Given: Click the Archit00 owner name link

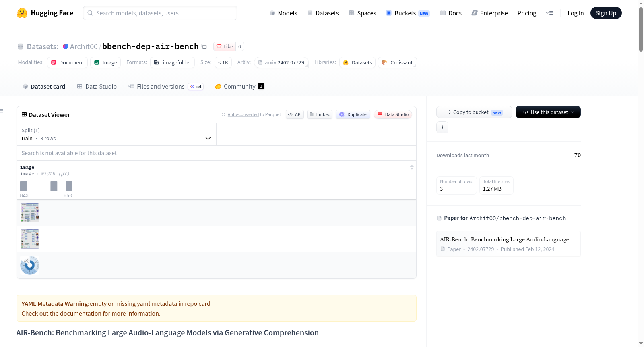Looking at the screenshot, I should click(x=84, y=46).
